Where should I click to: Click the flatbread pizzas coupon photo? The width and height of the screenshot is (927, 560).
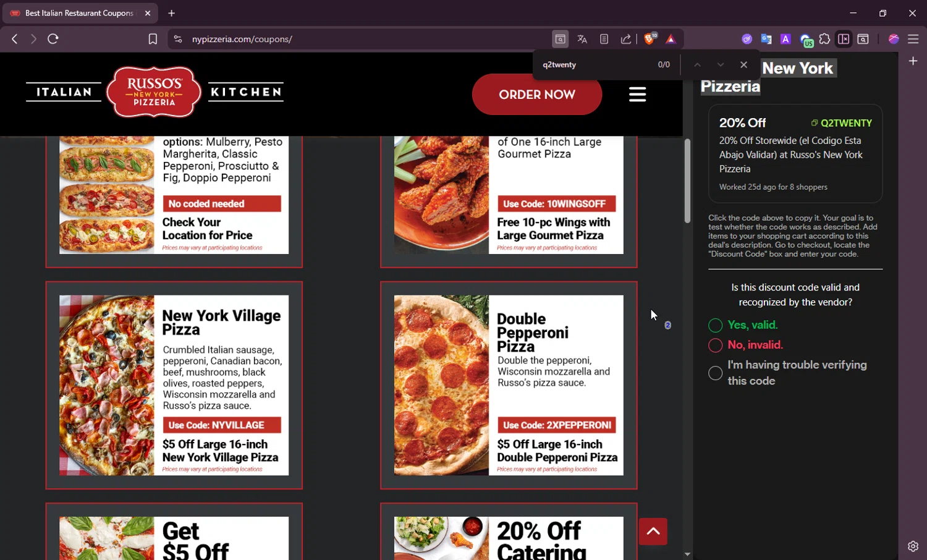(x=107, y=195)
